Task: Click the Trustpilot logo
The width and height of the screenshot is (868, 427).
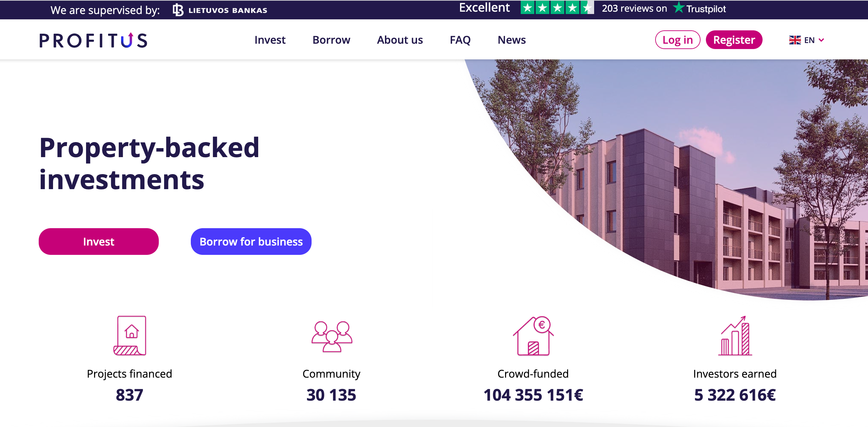Action: click(x=700, y=8)
